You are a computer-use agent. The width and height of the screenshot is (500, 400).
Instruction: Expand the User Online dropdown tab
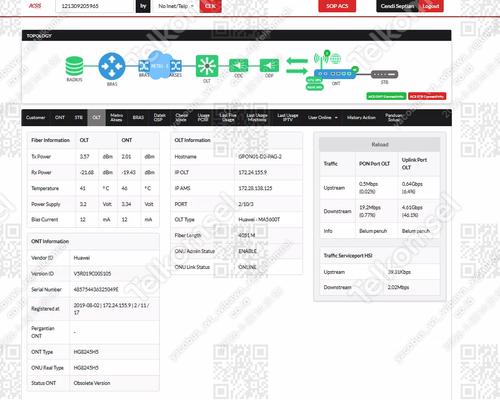323,118
